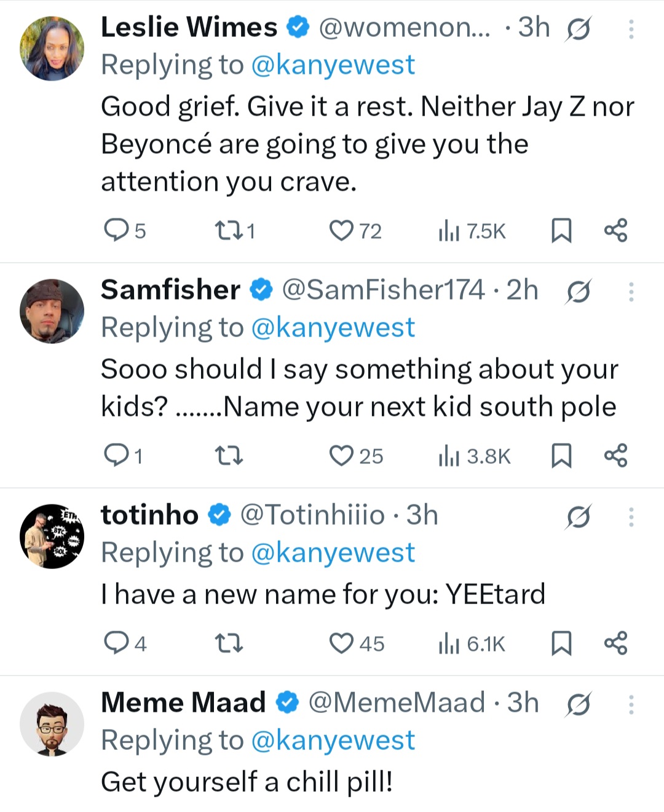
Task: Like Leslie Wimes' tweet with 72 likes
Action: [x=341, y=231]
